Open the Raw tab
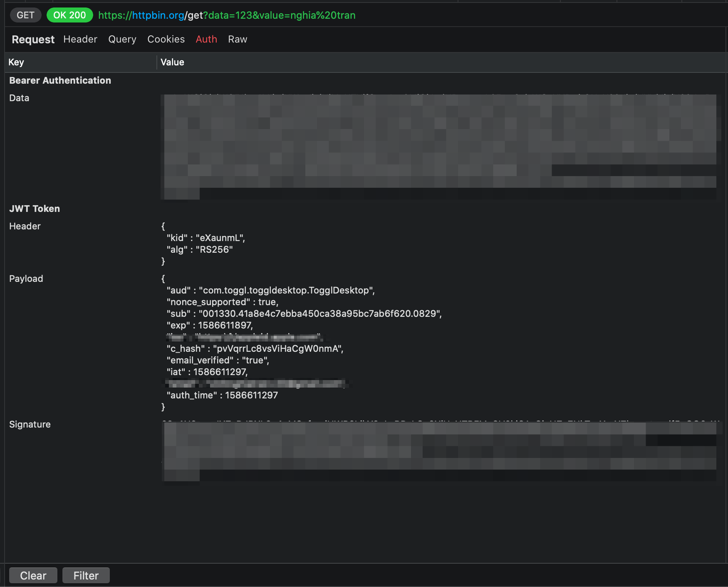The width and height of the screenshot is (728, 587). (237, 39)
